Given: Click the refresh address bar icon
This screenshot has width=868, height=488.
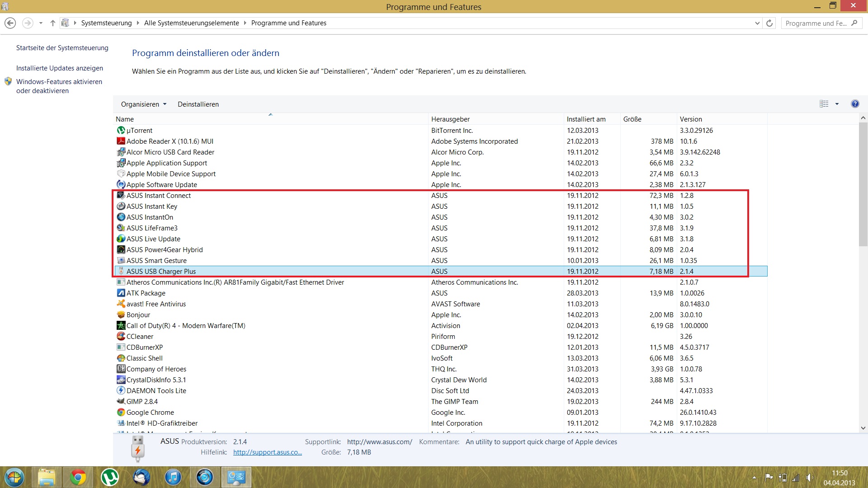Looking at the screenshot, I should [769, 23].
